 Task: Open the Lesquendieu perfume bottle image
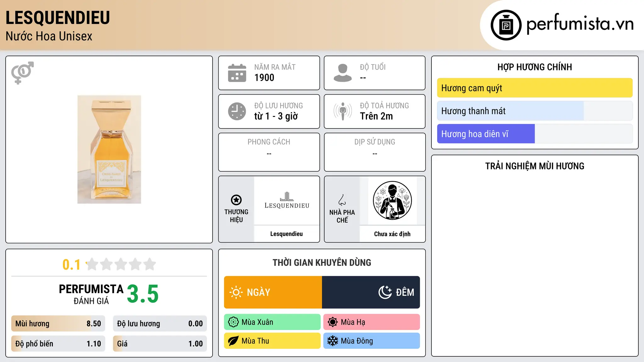pos(109,149)
